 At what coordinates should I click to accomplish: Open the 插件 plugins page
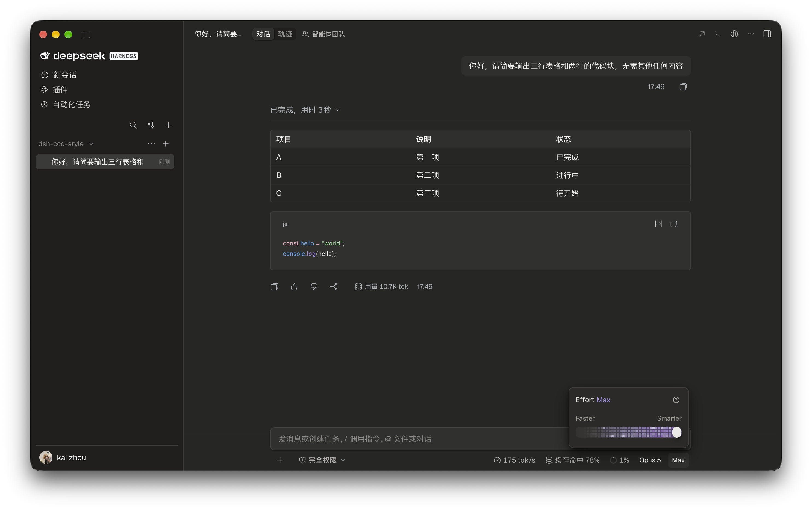54,90
